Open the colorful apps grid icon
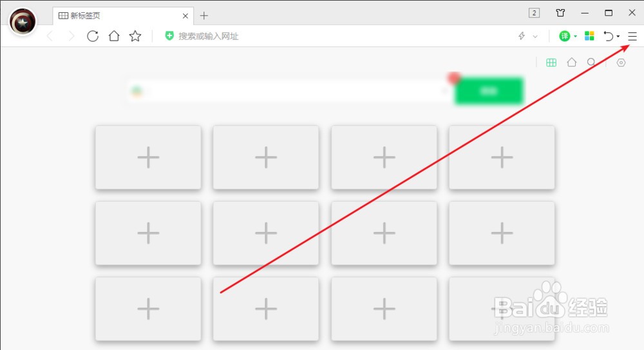The width and height of the screenshot is (644, 350). point(589,36)
